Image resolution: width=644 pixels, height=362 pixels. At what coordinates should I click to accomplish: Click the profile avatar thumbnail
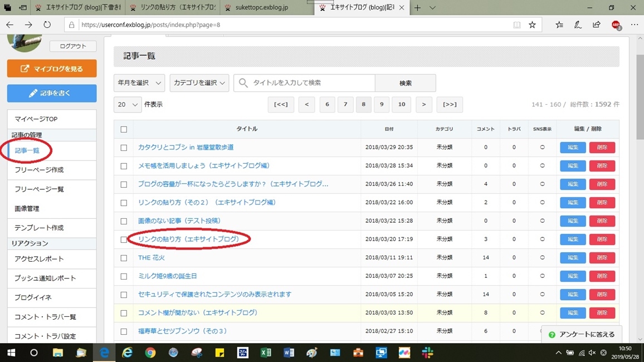[x=25, y=43]
